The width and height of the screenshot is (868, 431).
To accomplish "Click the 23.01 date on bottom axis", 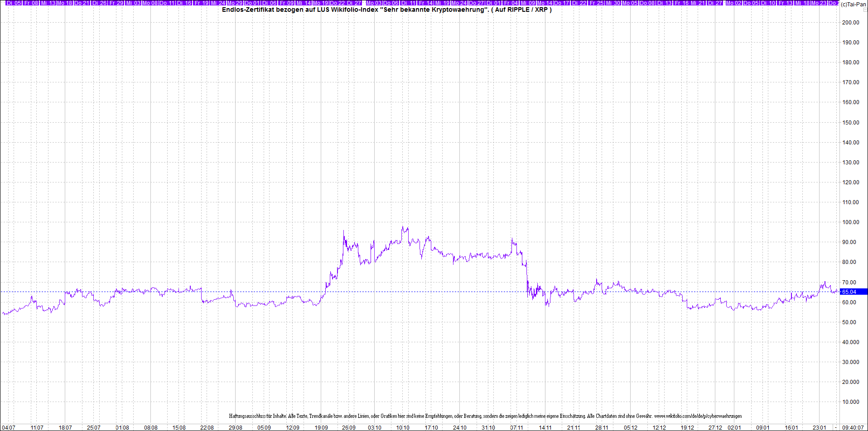I will (x=819, y=427).
